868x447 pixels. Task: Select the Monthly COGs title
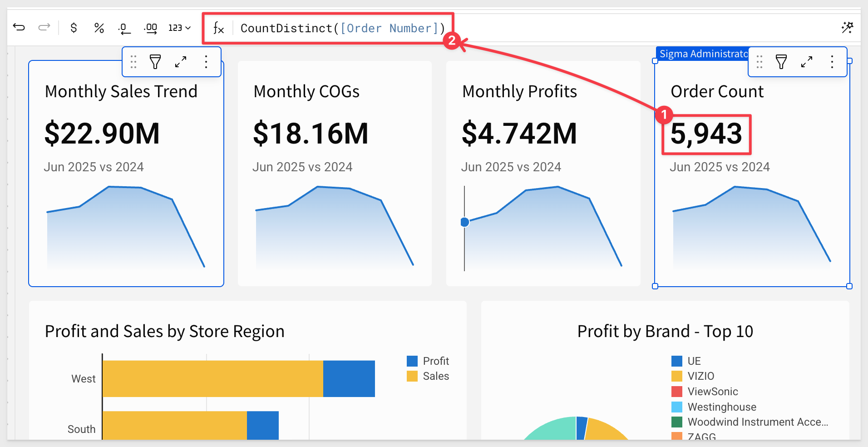point(306,92)
